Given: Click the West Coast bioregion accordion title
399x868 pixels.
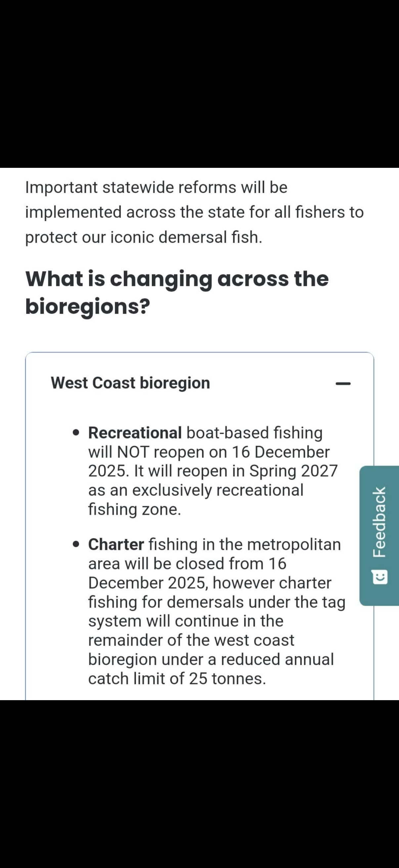Looking at the screenshot, I should pos(130,383).
